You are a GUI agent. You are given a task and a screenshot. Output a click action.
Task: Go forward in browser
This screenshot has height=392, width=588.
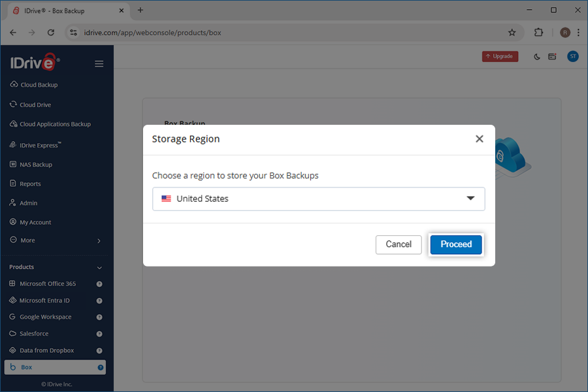pyautogui.click(x=32, y=33)
